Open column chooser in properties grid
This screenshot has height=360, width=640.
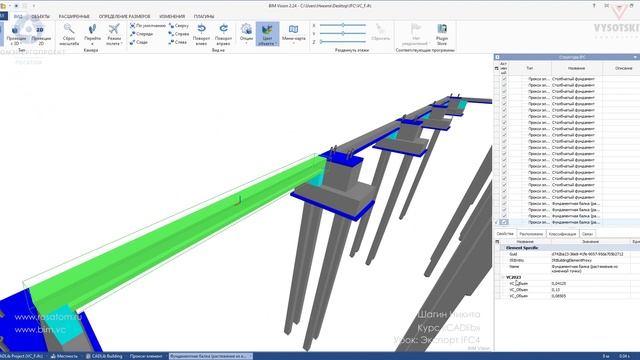(497, 242)
